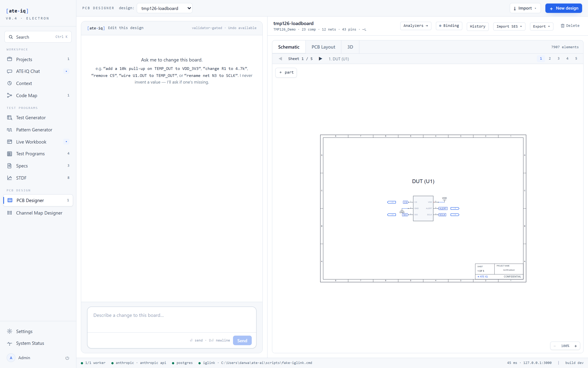588x368 pixels.
Task: Zoom out with the minus button
Action: click(x=555, y=346)
